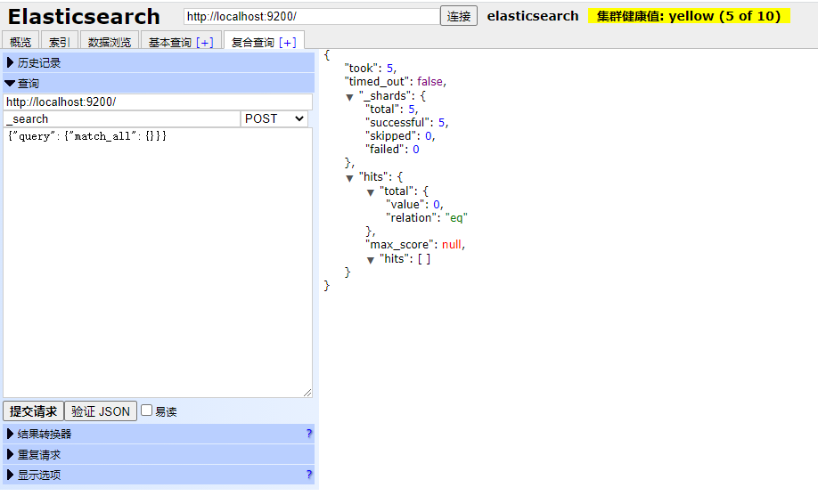Click the Elasticsearch title heading
This screenshot has width=818, height=504.
click(84, 17)
